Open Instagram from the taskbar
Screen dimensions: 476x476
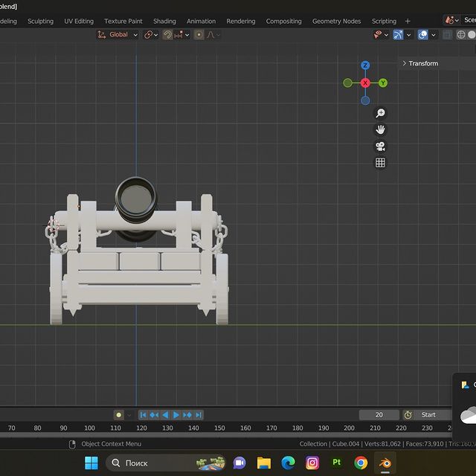click(312, 463)
